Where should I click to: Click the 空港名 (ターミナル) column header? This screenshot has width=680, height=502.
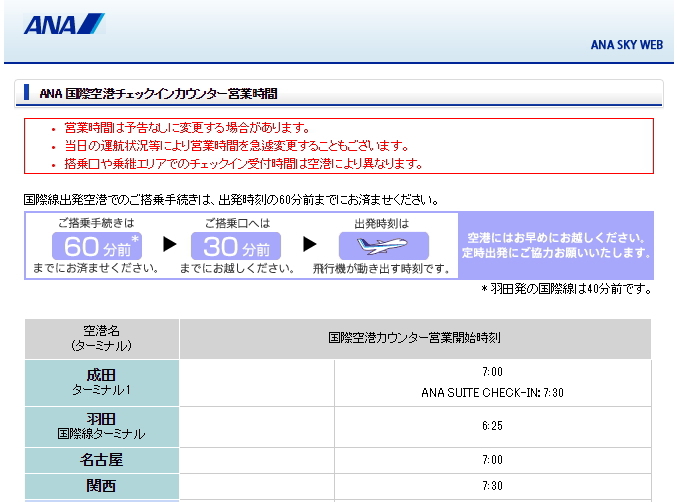pos(101,339)
